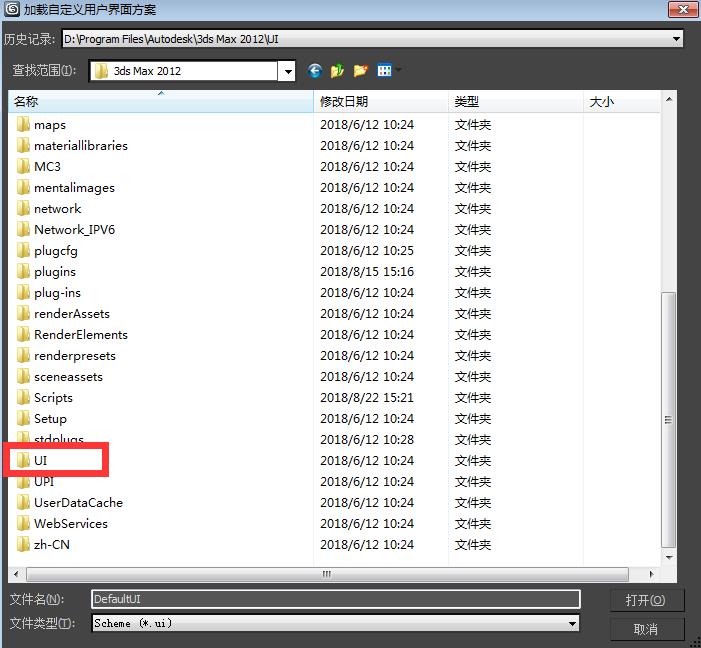Select the maps folder icon
Screen dimensions: 701x648
23,124
